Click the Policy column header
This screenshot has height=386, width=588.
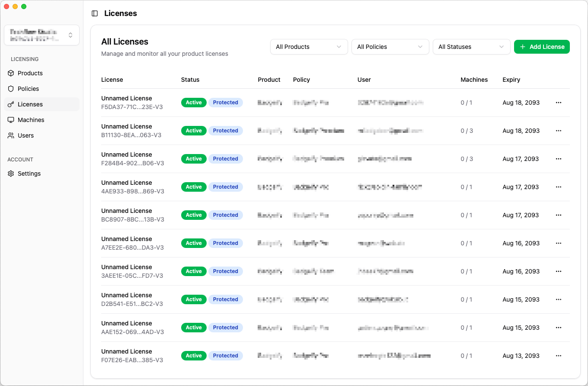301,80
